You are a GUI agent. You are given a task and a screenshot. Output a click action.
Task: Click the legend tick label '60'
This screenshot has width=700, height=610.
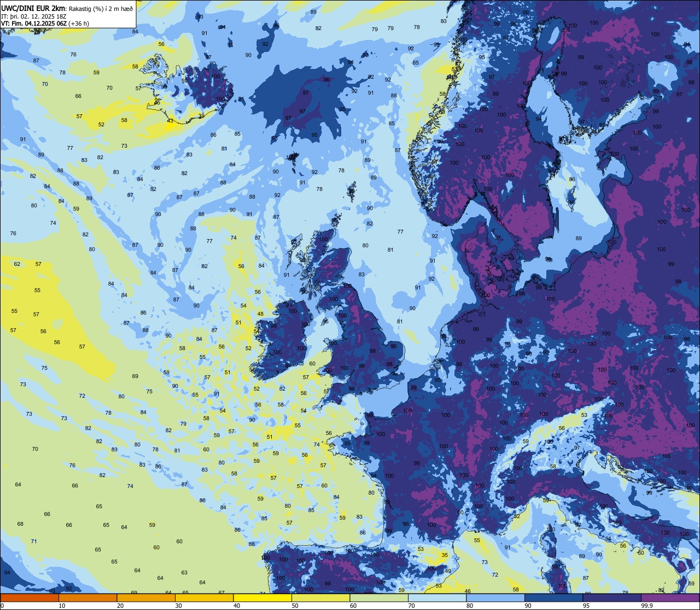pyautogui.click(x=353, y=606)
